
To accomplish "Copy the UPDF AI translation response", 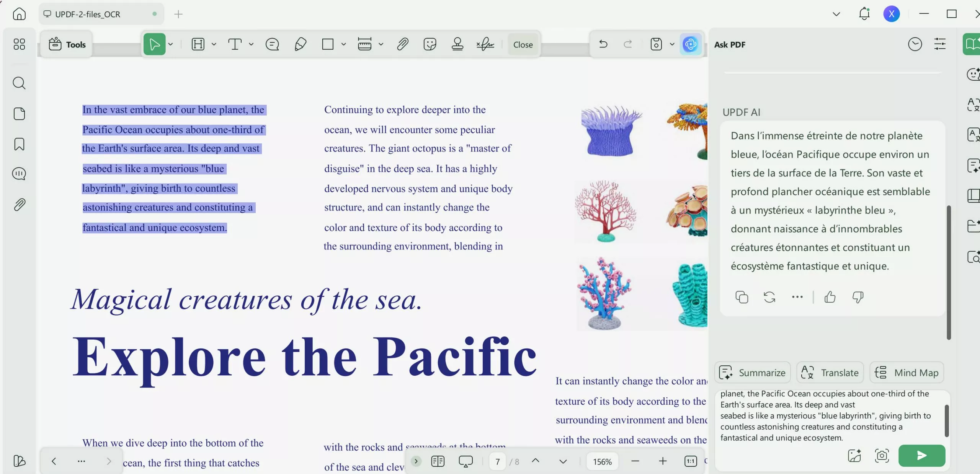I will click(x=742, y=297).
